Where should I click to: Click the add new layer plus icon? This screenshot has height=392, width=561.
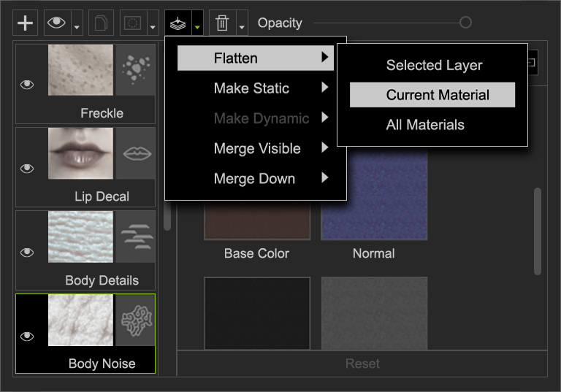pos(26,23)
